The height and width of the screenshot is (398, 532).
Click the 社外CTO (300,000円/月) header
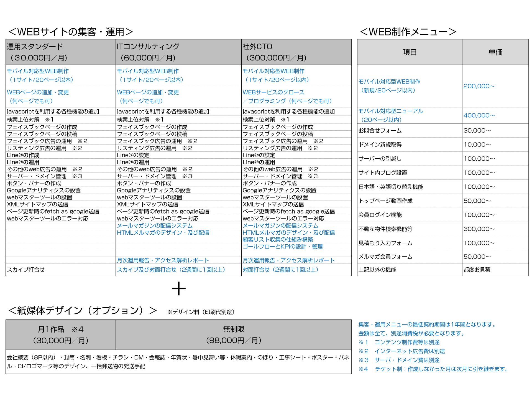296,52
